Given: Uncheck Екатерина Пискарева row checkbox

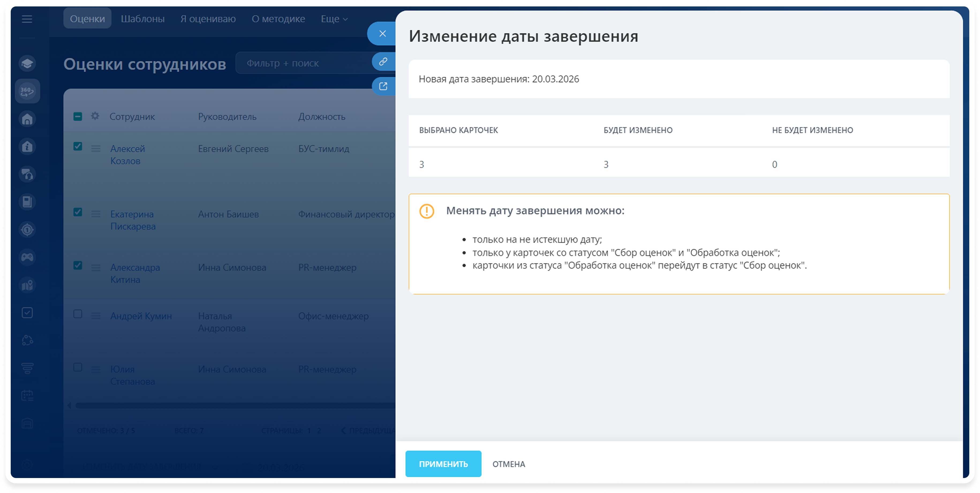Looking at the screenshot, I should (x=78, y=212).
